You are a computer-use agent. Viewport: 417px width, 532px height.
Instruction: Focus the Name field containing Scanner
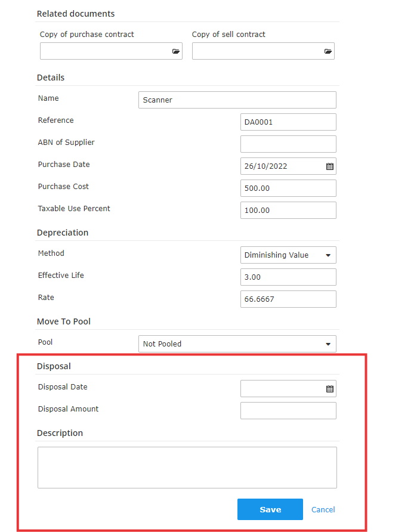click(x=237, y=100)
